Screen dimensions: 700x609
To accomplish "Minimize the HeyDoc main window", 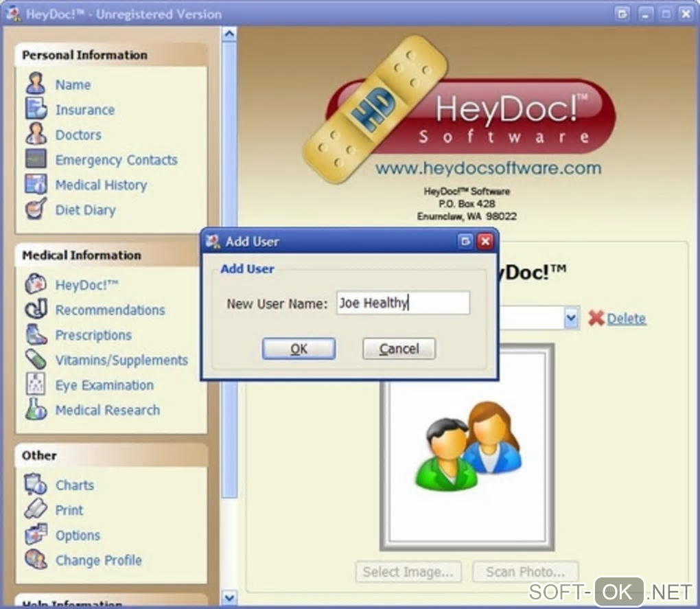I will point(644,14).
